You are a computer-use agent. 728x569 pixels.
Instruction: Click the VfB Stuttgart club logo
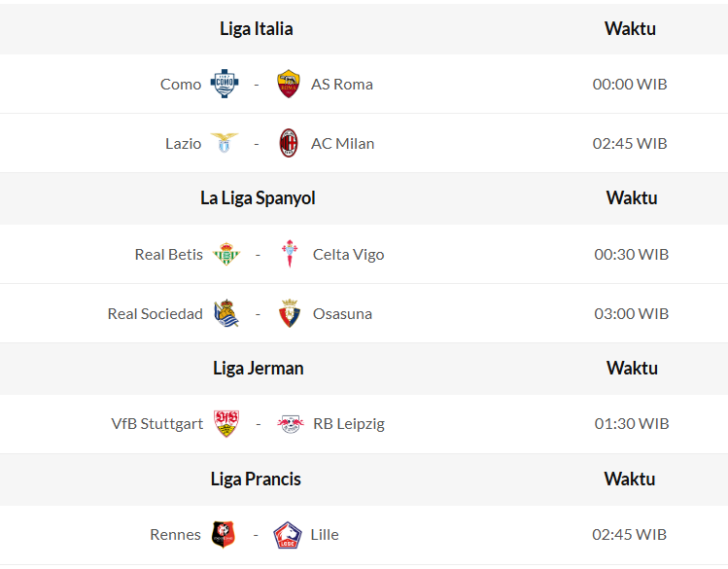pyautogui.click(x=226, y=423)
